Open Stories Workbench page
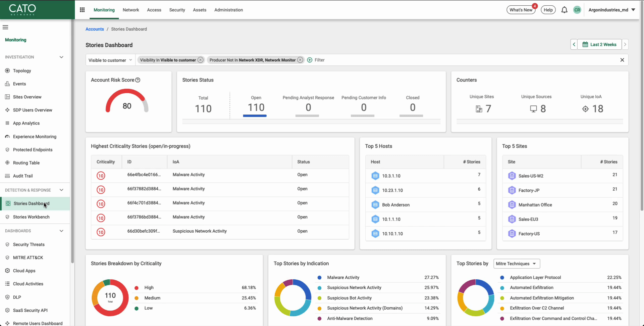 click(31, 217)
